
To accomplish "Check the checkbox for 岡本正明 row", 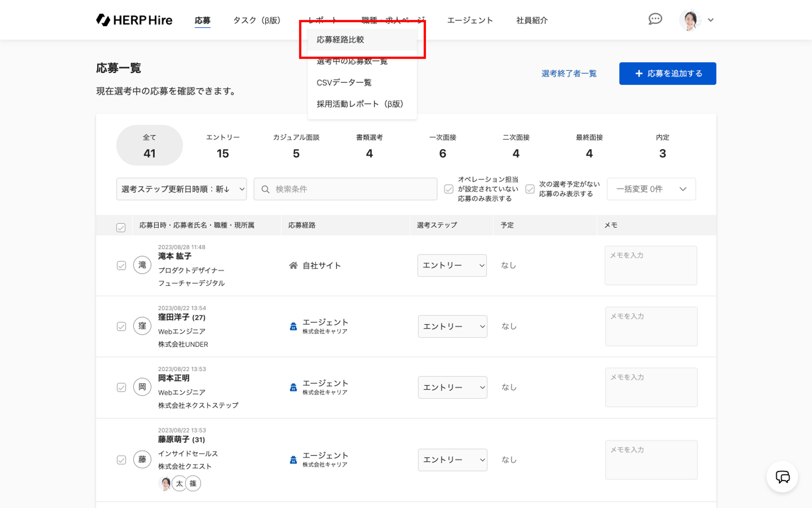I will click(121, 387).
